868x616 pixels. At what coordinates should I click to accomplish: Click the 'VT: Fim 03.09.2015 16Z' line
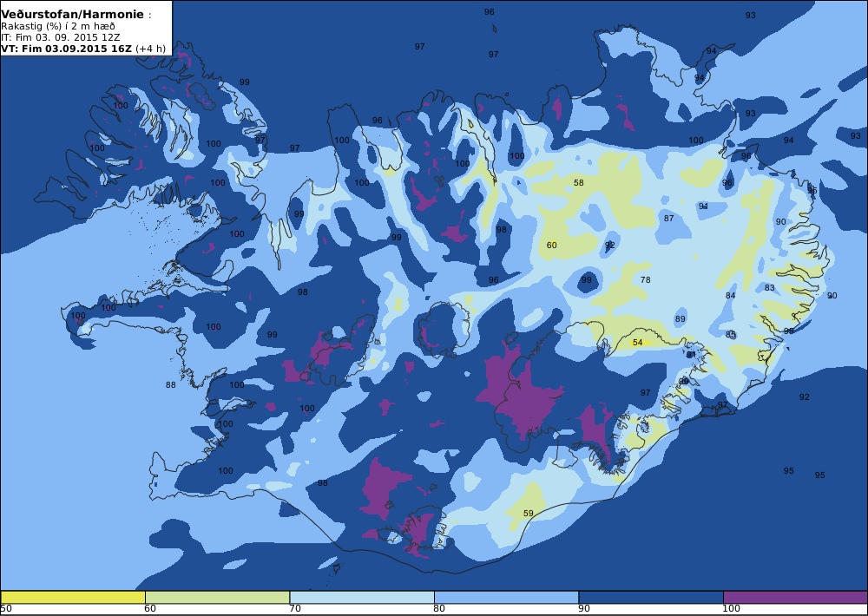point(67,48)
